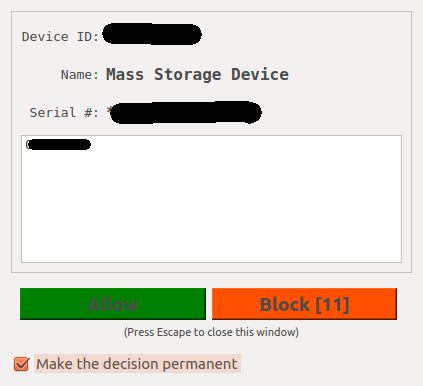Click inside the white device details text box

coord(211,199)
